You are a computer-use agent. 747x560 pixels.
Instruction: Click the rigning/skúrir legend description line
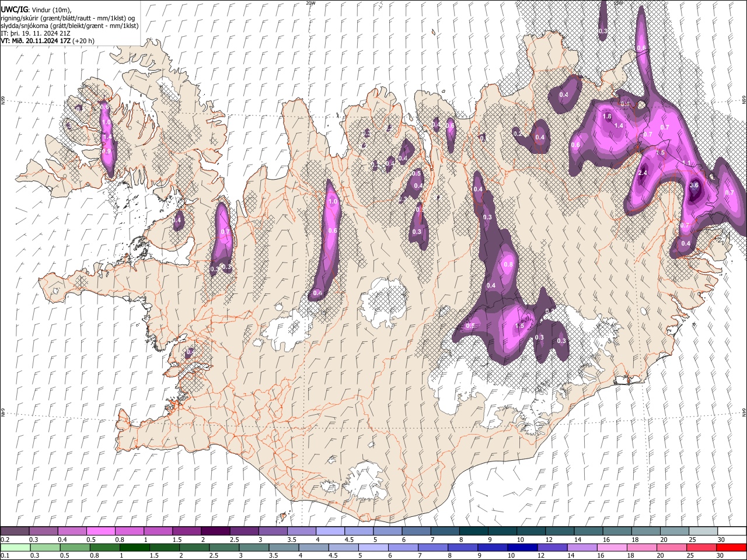[x=68, y=18]
